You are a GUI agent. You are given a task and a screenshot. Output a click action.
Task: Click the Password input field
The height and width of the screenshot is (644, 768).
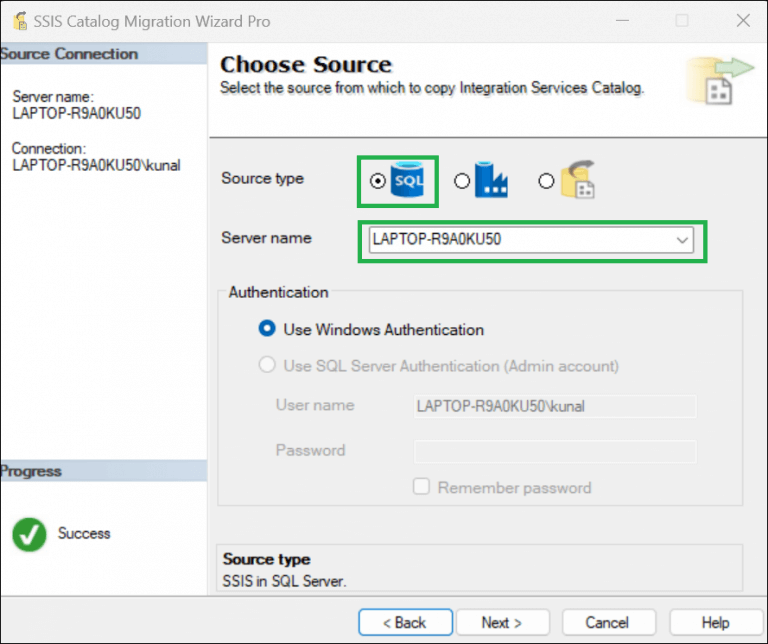(555, 451)
